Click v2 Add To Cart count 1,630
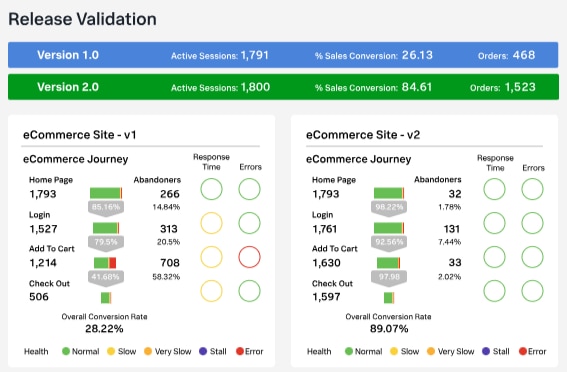The height and width of the screenshot is (372, 567). (327, 263)
